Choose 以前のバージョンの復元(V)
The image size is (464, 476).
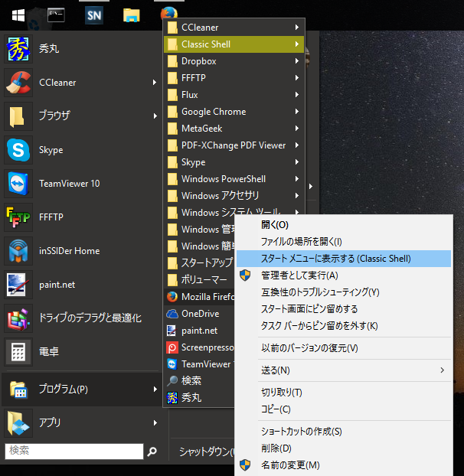click(344, 348)
